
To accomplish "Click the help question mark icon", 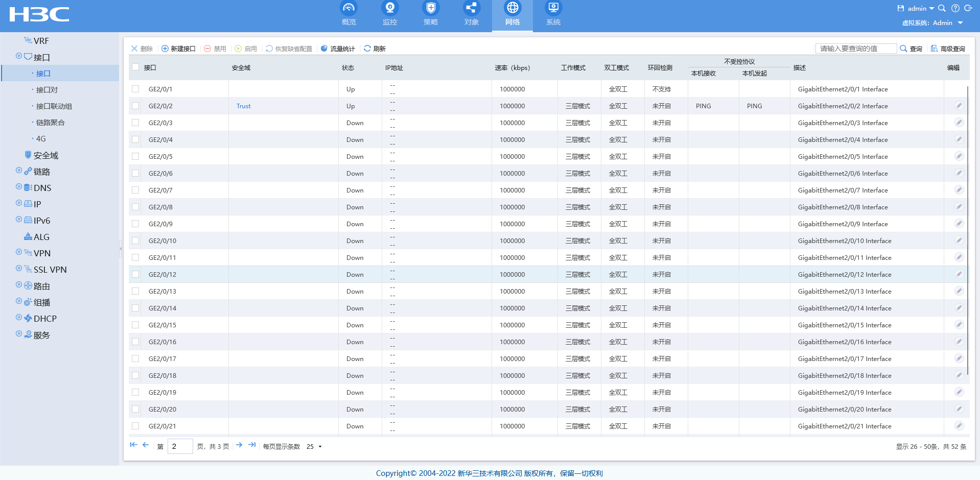I will (x=955, y=8).
